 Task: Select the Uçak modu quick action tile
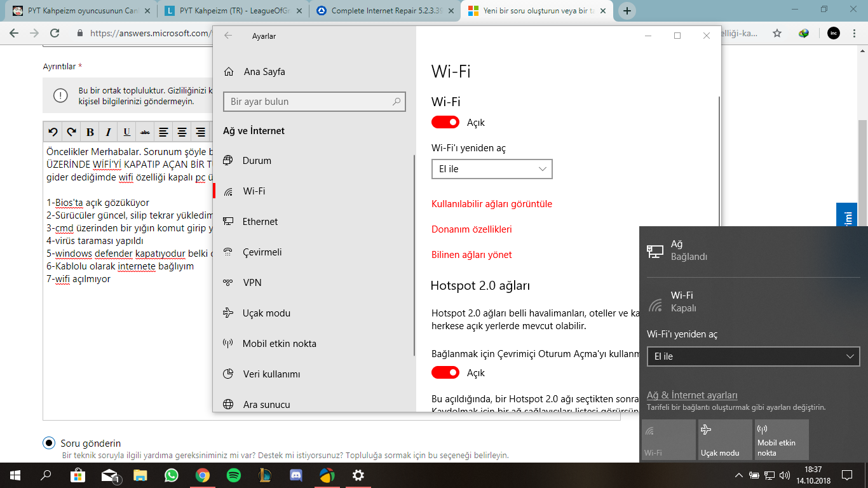click(x=724, y=439)
